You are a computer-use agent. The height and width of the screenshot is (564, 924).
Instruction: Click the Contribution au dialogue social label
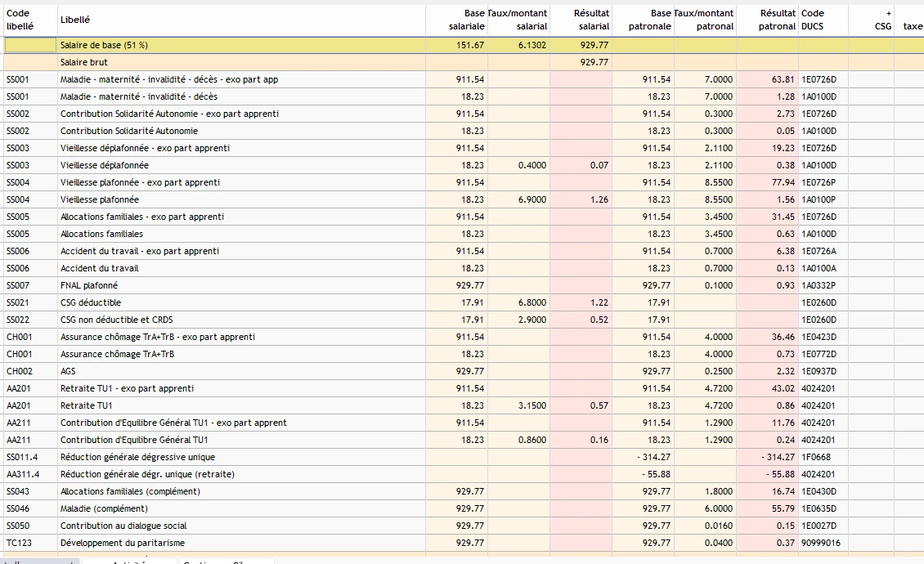[123, 526]
